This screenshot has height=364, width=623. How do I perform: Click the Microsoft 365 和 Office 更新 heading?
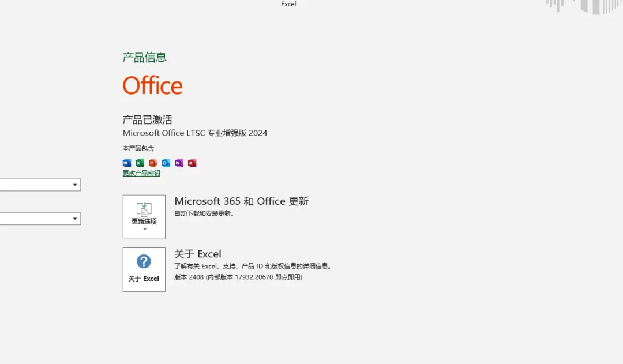point(242,201)
